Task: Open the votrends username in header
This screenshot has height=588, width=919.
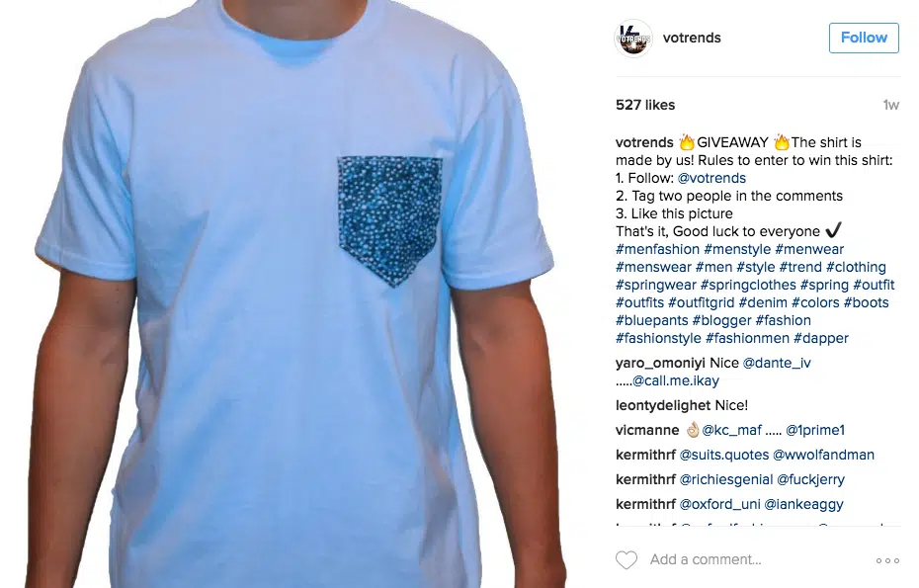Action: pyautogui.click(x=692, y=38)
